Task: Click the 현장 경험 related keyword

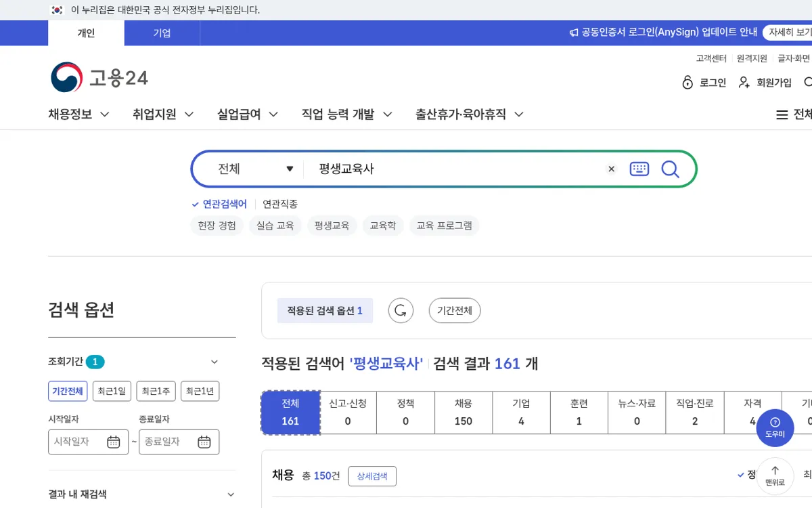Action: click(217, 226)
